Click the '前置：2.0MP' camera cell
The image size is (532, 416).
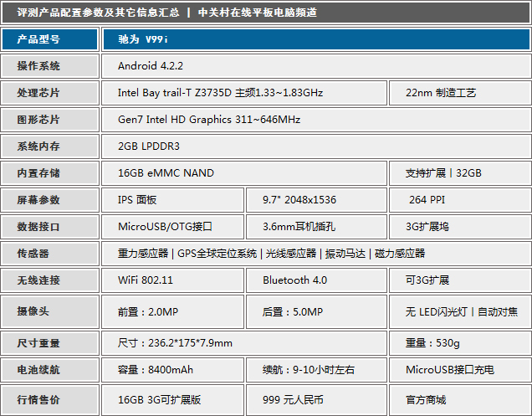click(x=173, y=311)
